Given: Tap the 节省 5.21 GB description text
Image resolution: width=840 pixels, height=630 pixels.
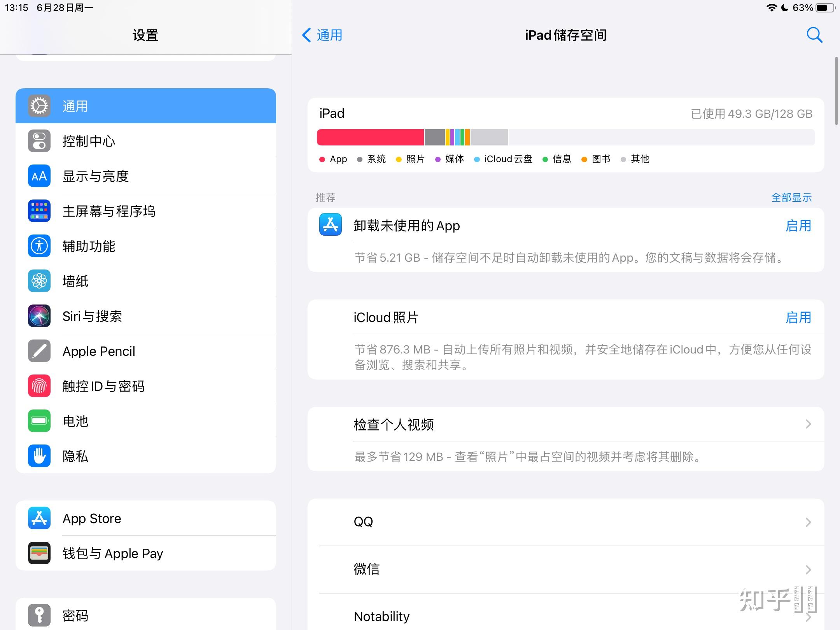Looking at the screenshot, I should [570, 258].
